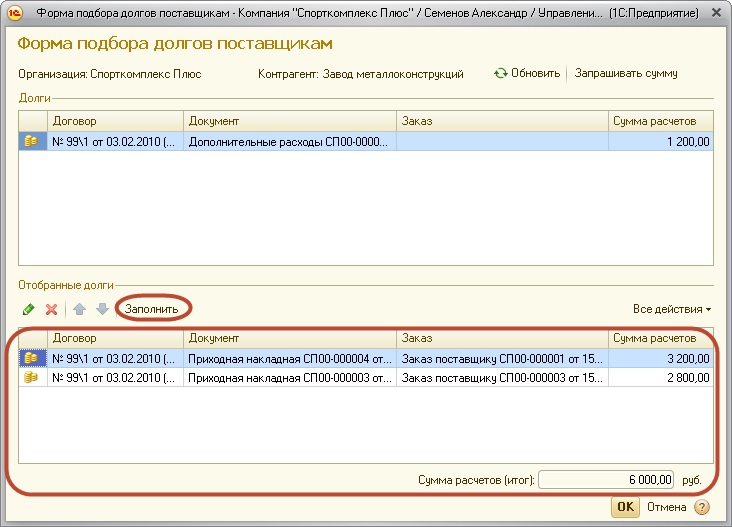Click Договор column header in Долги table
Screen dimensions: 732x527
[115, 121]
